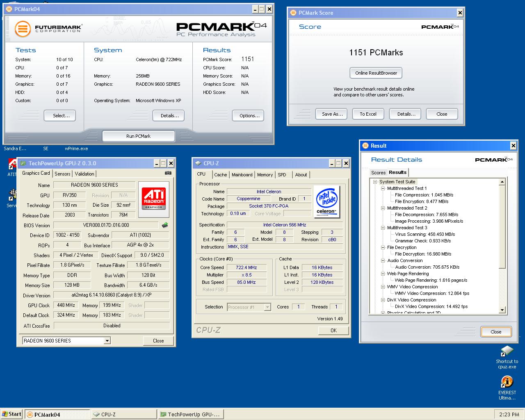
Task: Click Close in PCMark Score window
Action: tap(442, 114)
